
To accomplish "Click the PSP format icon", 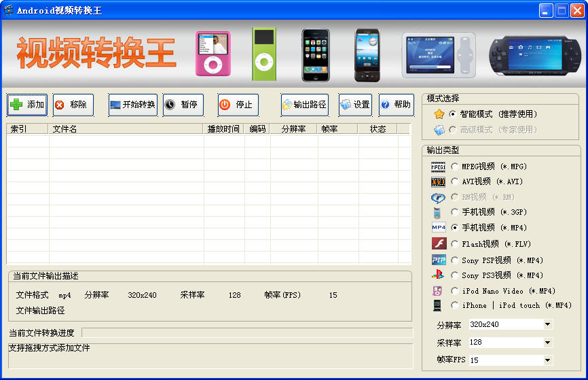I will pyautogui.click(x=439, y=260).
